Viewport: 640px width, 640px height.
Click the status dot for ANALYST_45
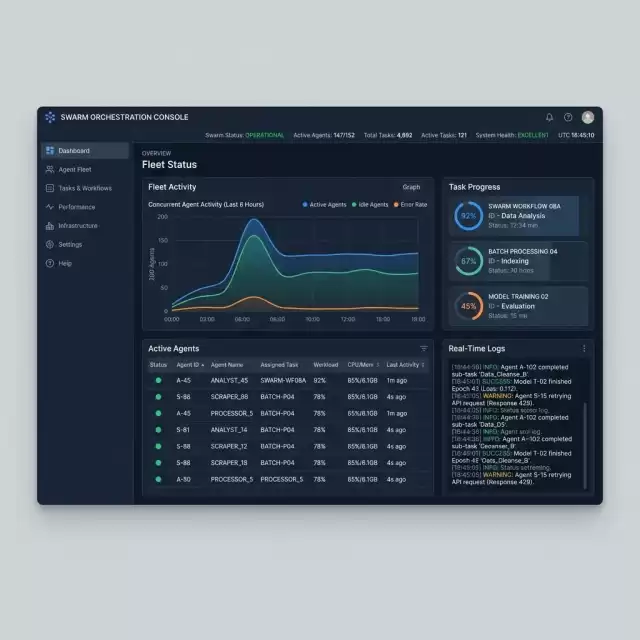pos(158,380)
